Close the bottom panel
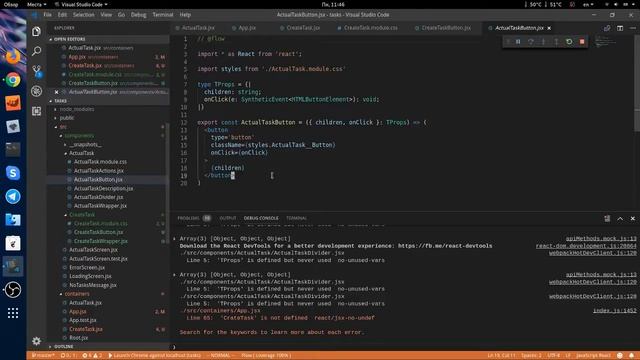 (633, 219)
